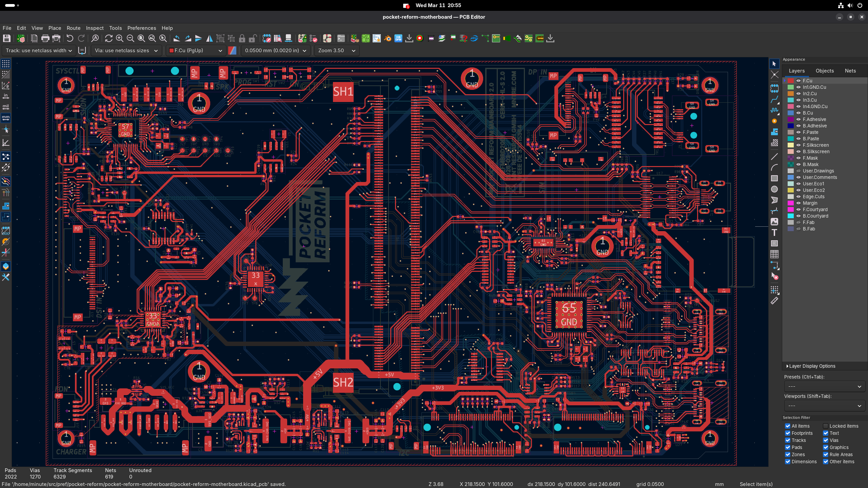
Task: Click the system volume icon
Action: [850, 5]
